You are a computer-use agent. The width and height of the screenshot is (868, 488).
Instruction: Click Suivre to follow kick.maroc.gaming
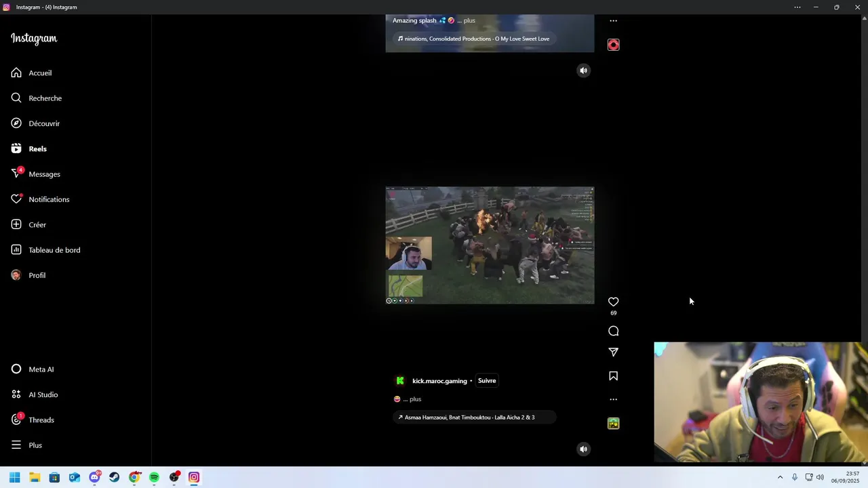(x=487, y=380)
